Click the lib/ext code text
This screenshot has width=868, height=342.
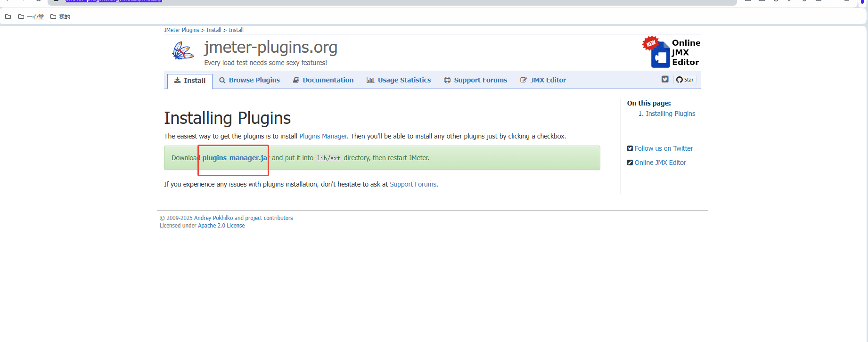point(328,158)
